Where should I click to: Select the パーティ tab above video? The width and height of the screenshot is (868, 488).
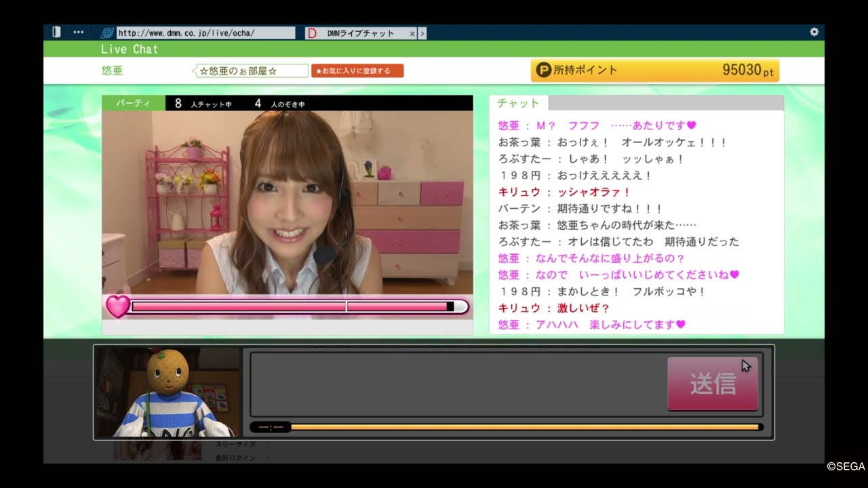(x=133, y=103)
